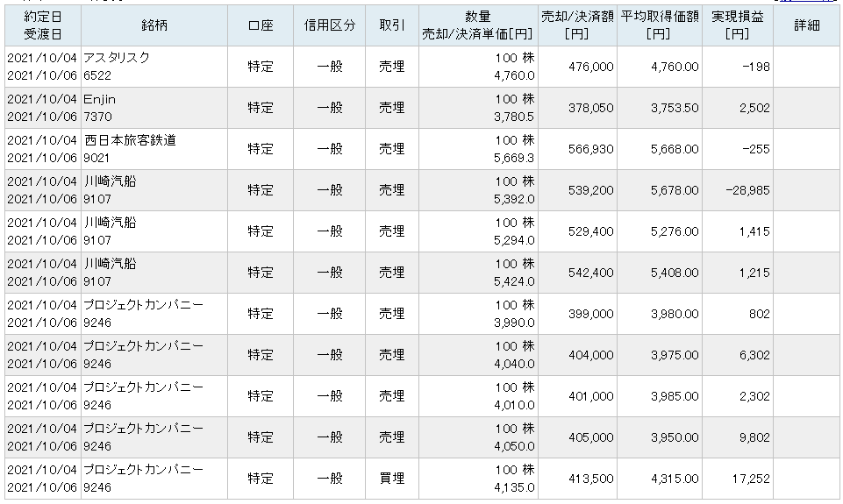843x504 pixels.
Task: Select the average cost 3,753.50 cell
Action: [675, 108]
